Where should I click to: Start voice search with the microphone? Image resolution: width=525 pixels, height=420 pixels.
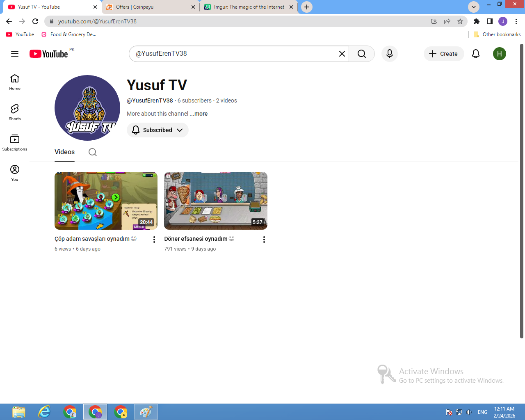(x=390, y=54)
